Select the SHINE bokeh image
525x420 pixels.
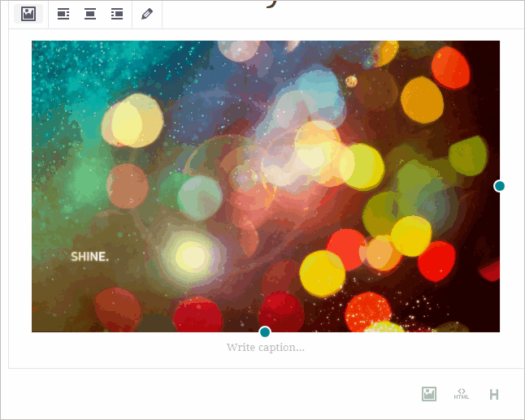tap(266, 186)
